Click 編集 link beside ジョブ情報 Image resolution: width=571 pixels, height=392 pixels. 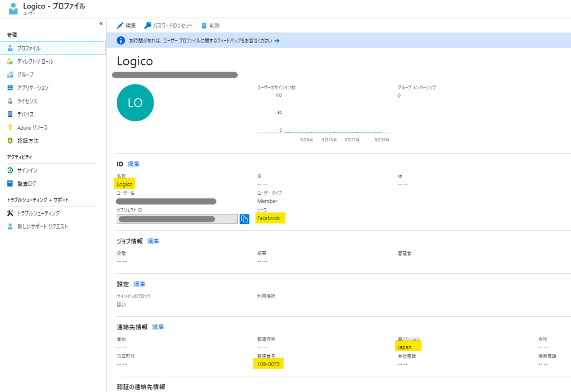pos(153,241)
